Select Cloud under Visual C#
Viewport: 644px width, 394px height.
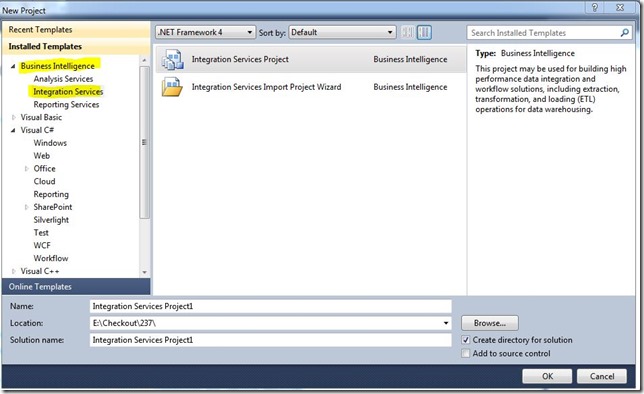tap(44, 182)
